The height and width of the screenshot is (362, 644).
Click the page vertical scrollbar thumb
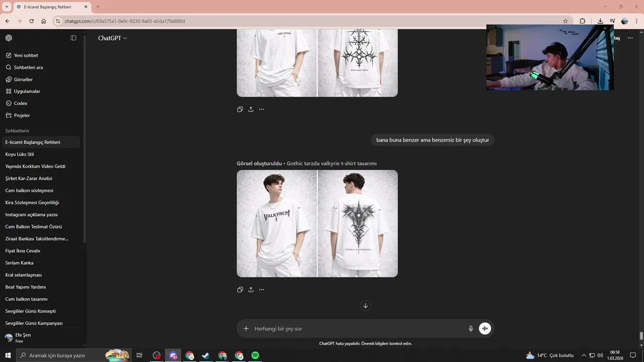point(641,336)
